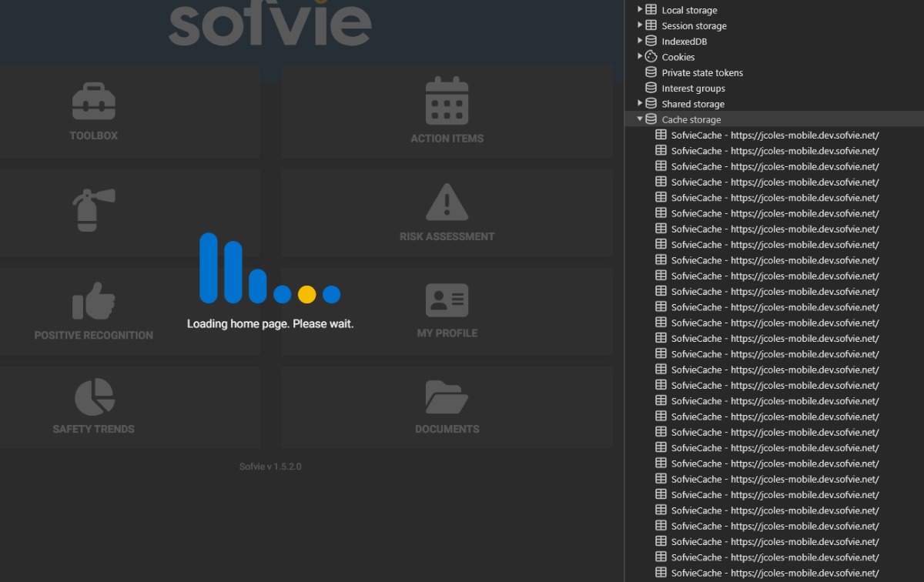Open the My Profile ID card icon
924x582 pixels.
pos(447,300)
